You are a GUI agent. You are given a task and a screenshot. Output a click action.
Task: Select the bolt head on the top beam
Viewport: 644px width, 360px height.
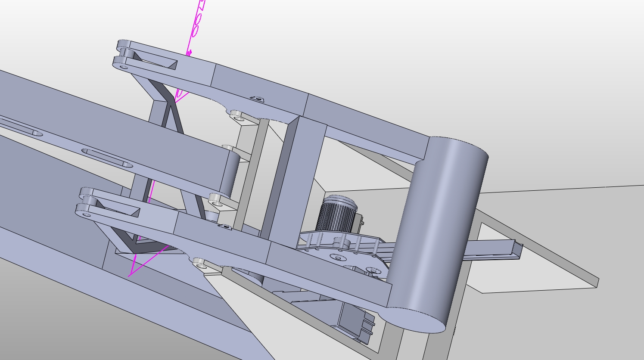pos(257,98)
